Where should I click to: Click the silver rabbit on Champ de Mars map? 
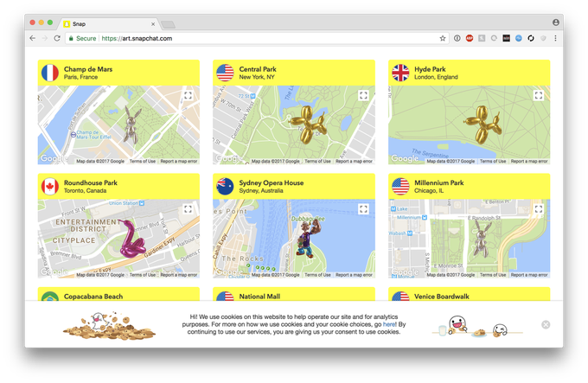point(131,125)
